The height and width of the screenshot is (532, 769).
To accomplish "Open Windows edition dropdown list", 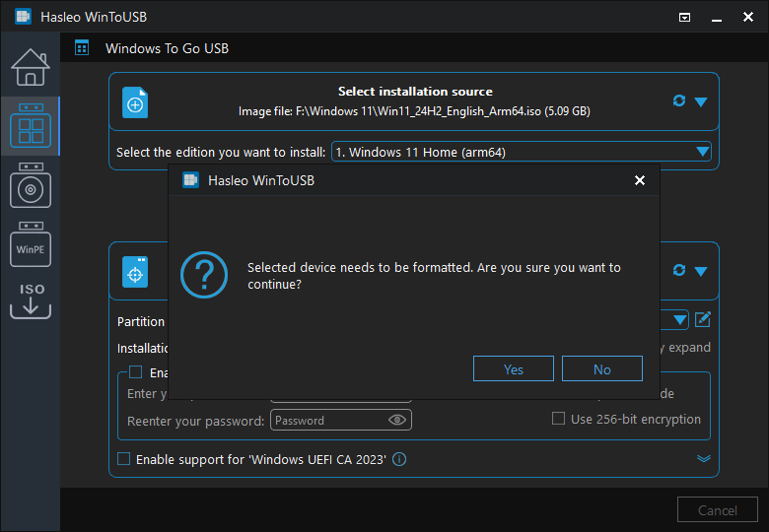I will [x=702, y=152].
